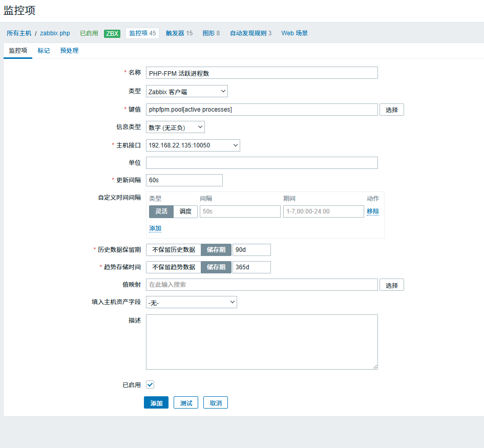Open the 类型 dropdown showing Zabbix 客户端
The height and width of the screenshot is (448, 484).
click(187, 91)
